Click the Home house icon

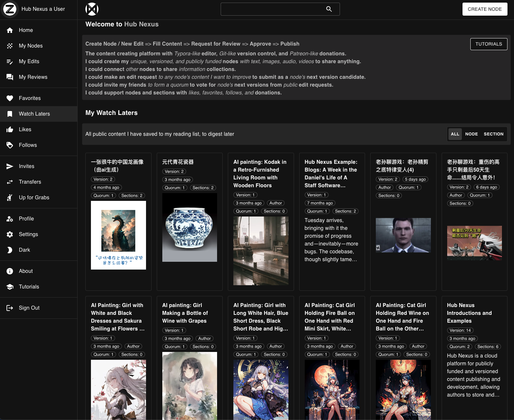[10, 30]
